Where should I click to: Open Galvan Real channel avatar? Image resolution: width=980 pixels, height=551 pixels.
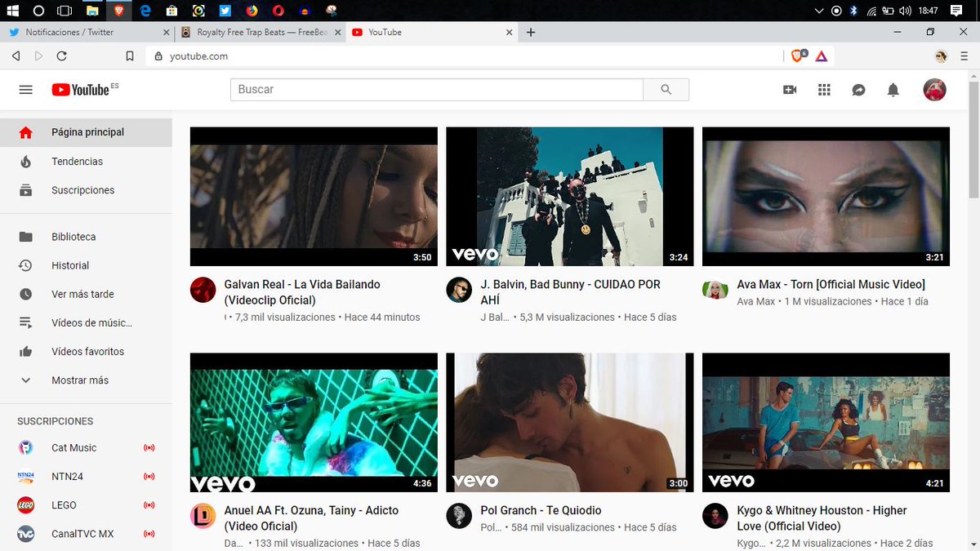tap(203, 290)
